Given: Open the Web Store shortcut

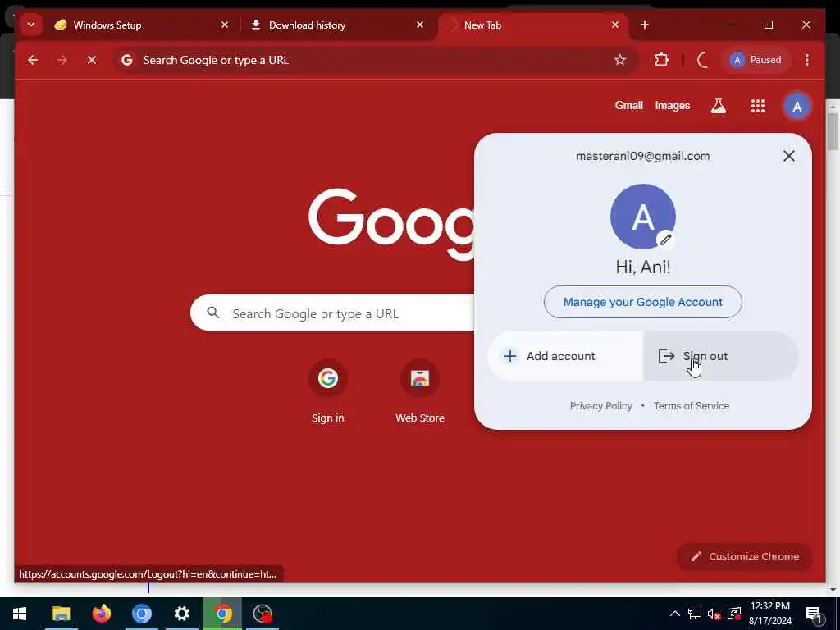Looking at the screenshot, I should point(420,391).
